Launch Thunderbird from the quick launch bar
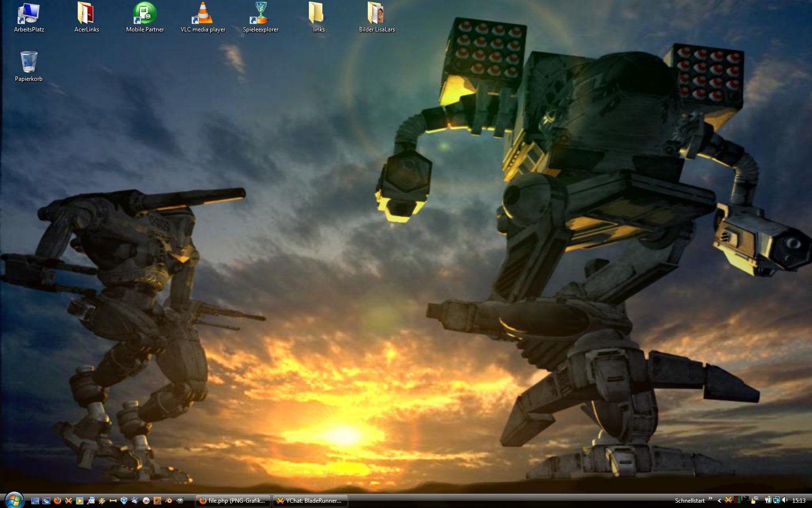This screenshot has height=508, width=812. coord(135,501)
